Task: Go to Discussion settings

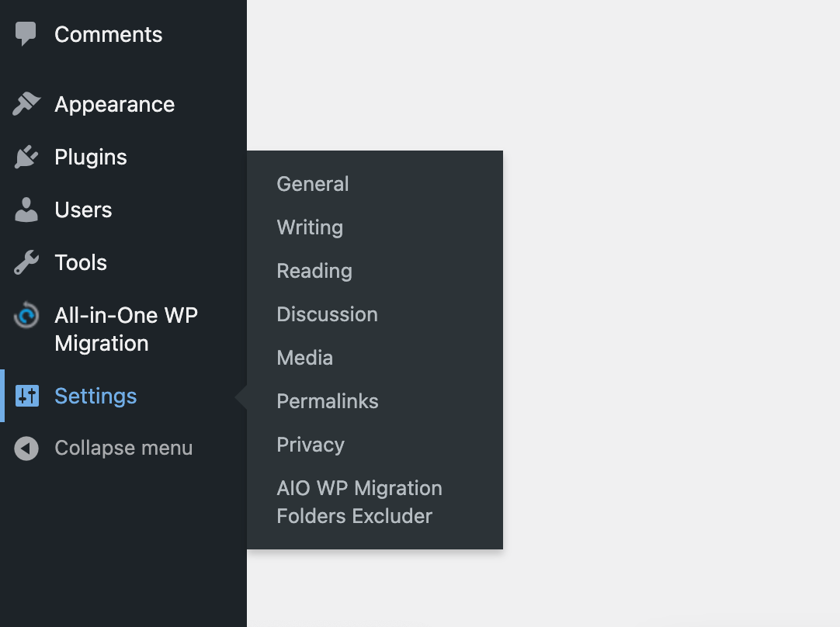Action: tap(327, 314)
